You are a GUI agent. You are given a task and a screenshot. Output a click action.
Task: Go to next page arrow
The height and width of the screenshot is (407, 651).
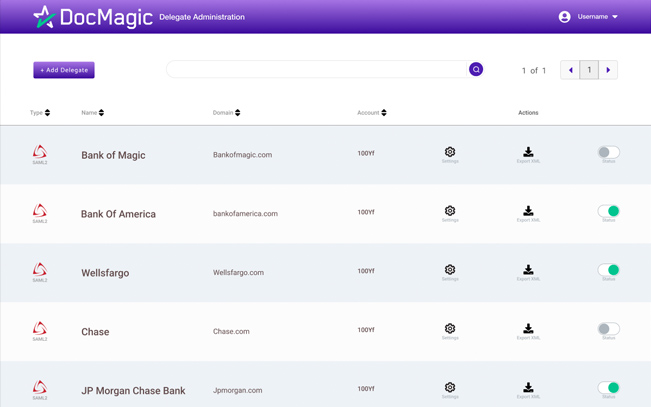point(608,70)
